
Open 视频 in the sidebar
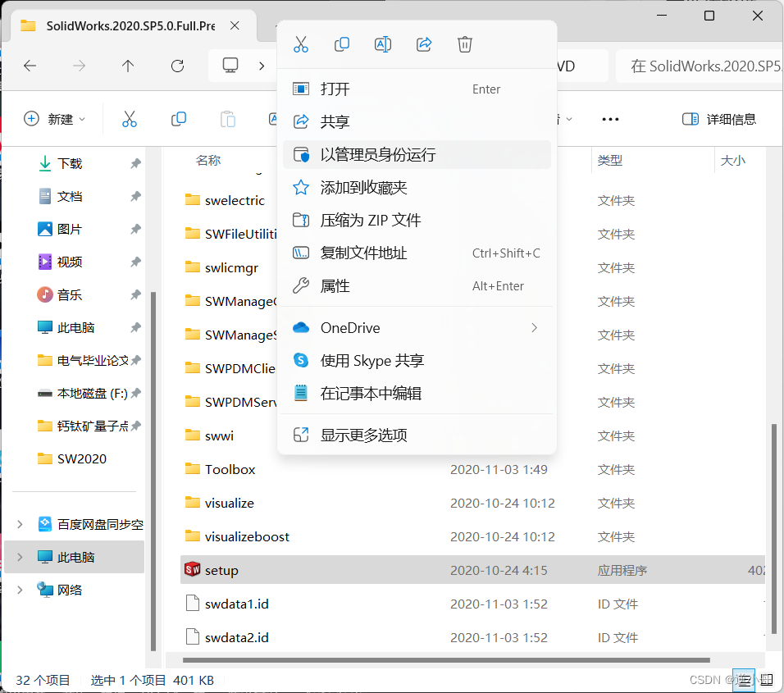tap(69, 262)
